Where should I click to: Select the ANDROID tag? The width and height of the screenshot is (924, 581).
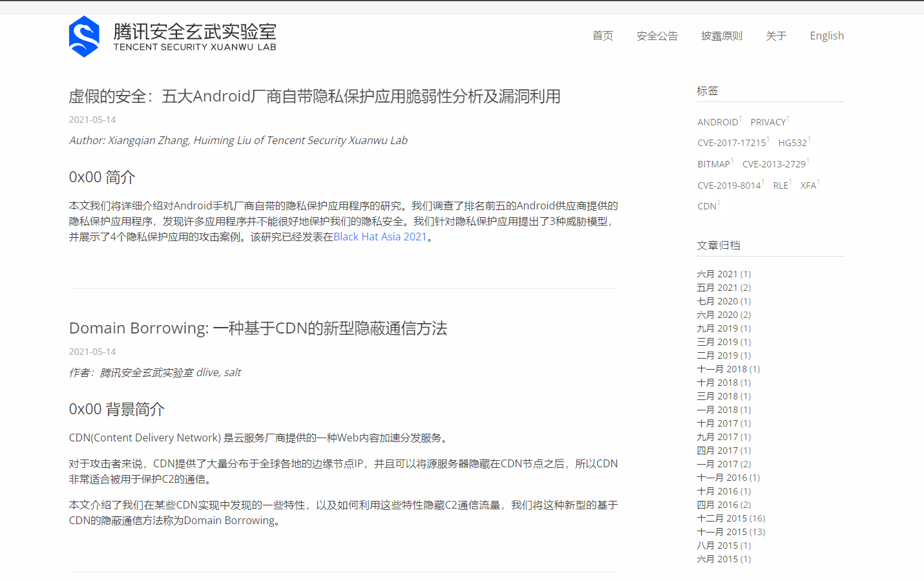(718, 122)
